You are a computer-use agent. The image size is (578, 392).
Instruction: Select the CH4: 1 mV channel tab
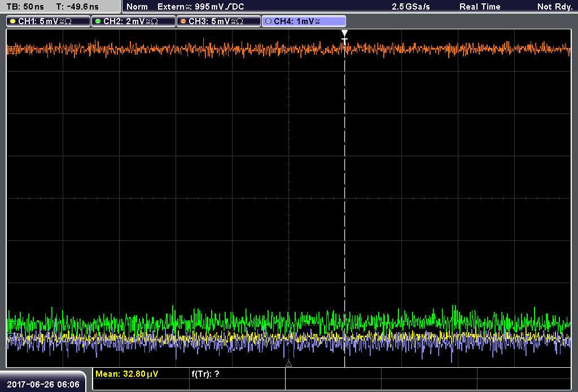(304, 21)
